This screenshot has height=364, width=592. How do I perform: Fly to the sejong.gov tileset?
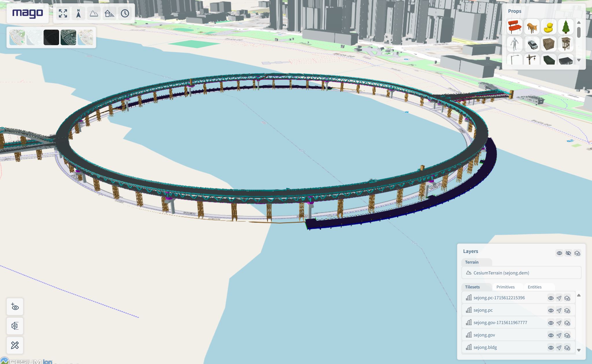pos(559,335)
